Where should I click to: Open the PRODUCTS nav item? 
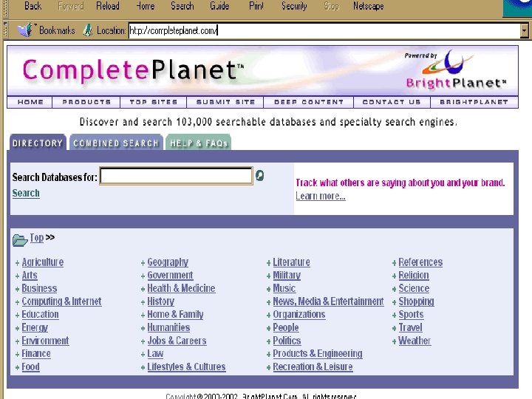[86, 102]
